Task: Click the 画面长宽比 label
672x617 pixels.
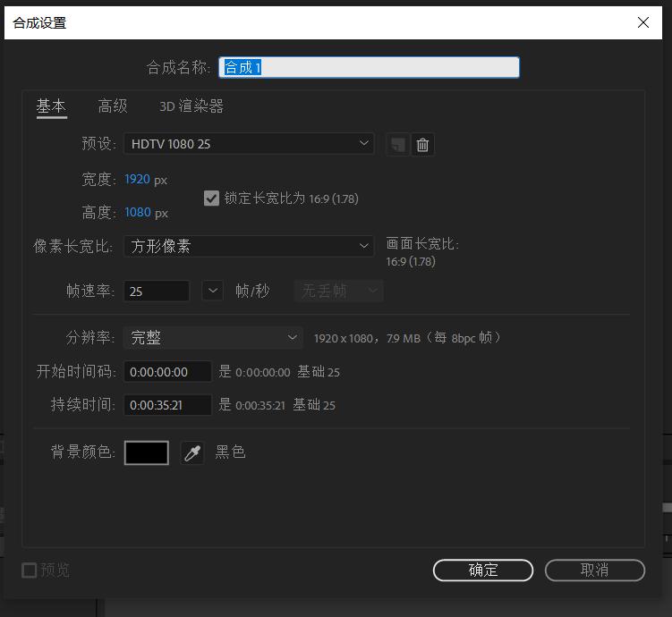Action: (422, 243)
